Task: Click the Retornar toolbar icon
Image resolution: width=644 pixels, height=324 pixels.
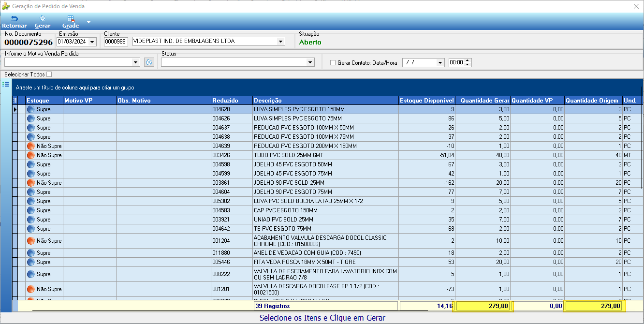Action: (x=14, y=18)
